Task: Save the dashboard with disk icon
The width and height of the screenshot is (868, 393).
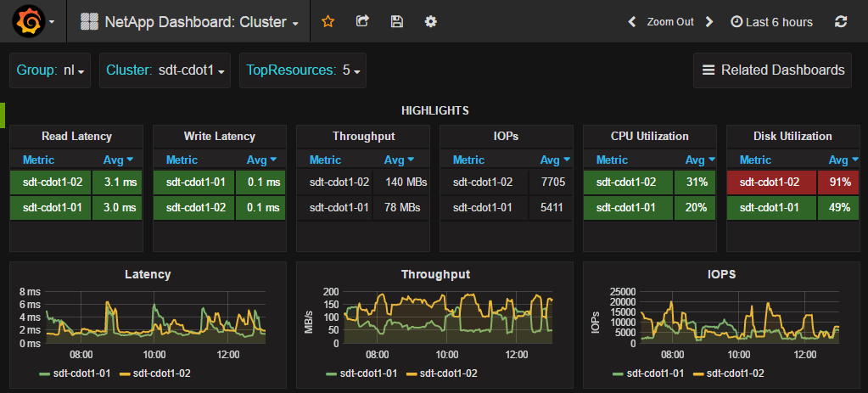Action: tap(396, 22)
